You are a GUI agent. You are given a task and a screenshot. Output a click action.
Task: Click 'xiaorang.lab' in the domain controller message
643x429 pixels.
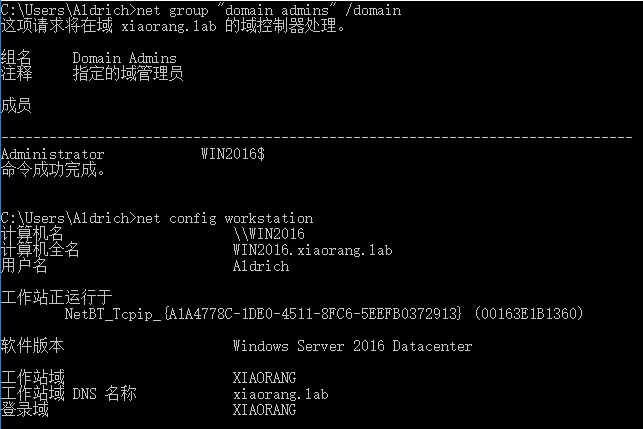169,26
